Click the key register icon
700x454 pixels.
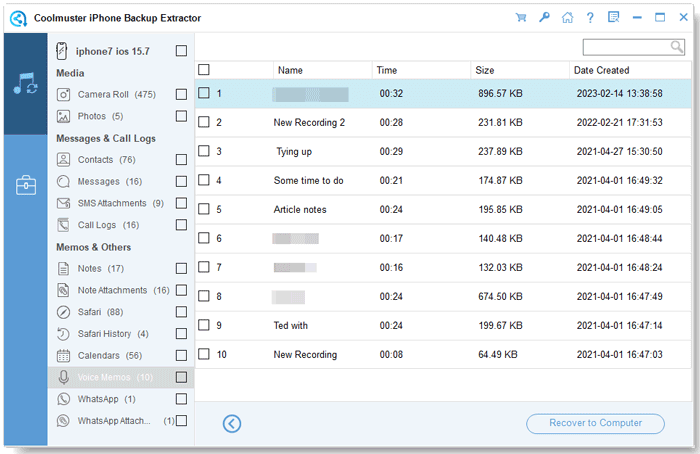(544, 17)
